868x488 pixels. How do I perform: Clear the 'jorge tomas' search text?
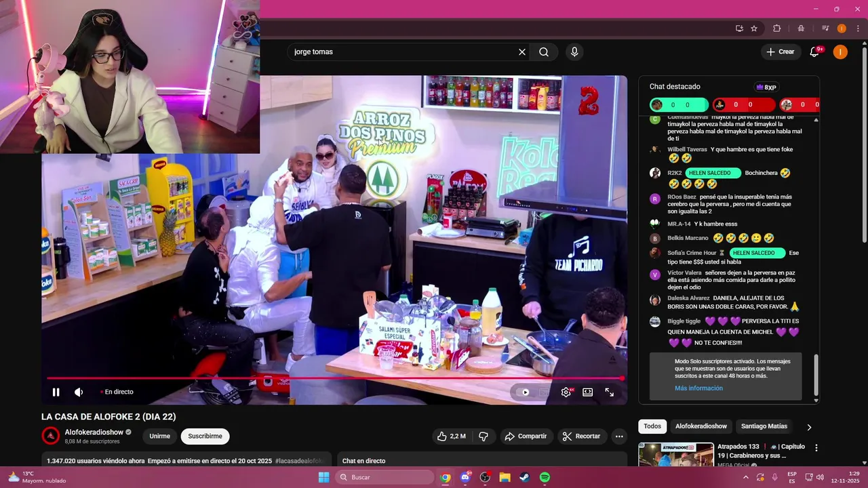pos(522,52)
